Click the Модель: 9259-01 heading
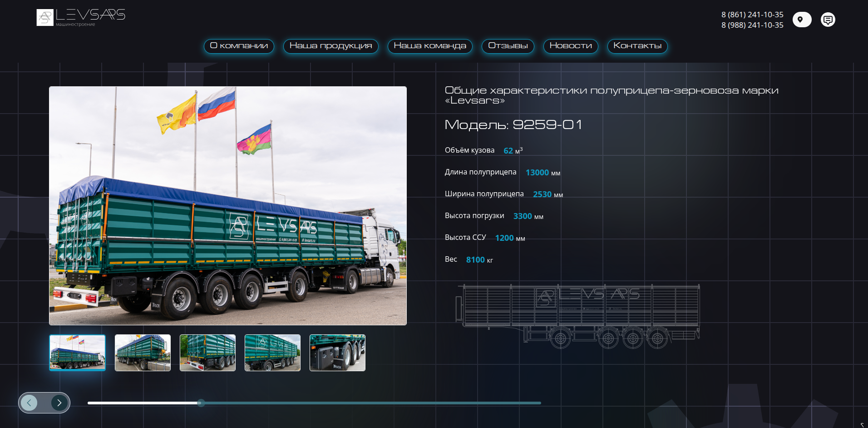Screen dimensions: 868x428 513,124
